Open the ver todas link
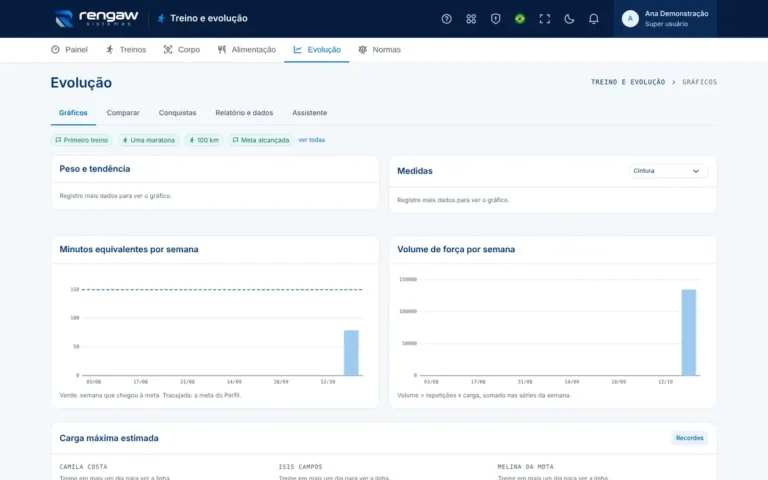 coord(312,140)
